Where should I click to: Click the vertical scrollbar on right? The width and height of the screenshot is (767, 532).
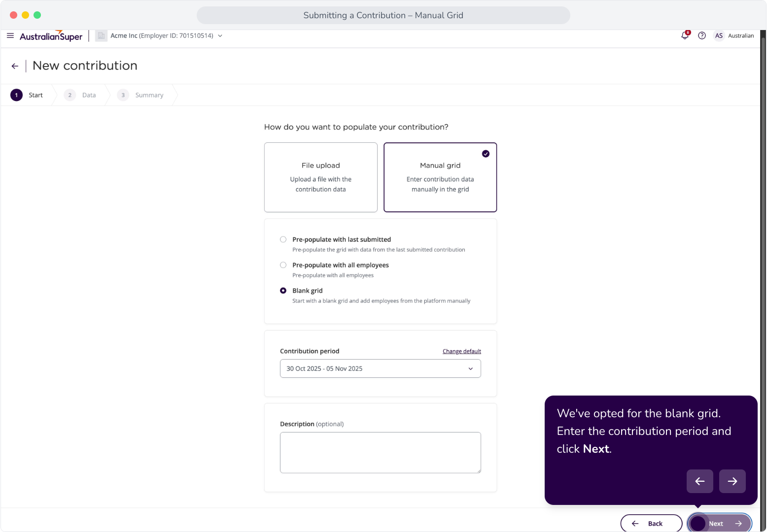coord(763,281)
